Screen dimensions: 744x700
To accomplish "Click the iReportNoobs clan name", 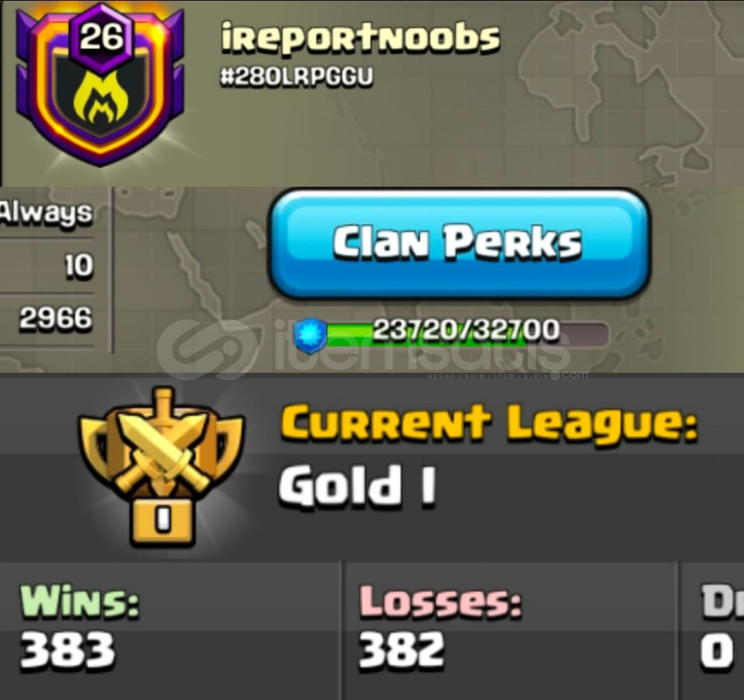I will coord(360,37).
